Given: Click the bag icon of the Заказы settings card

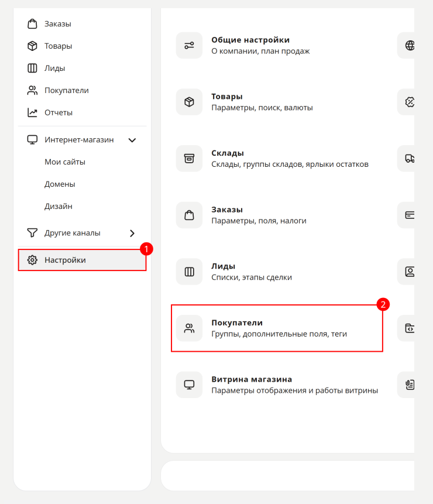Looking at the screenshot, I should click(x=189, y=215).
